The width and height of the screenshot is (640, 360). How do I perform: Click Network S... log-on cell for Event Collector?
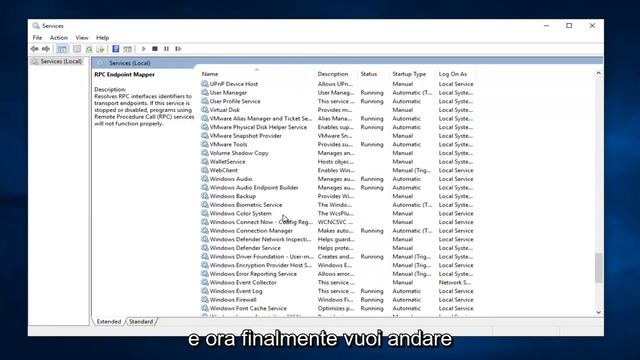[x=454, y=282]
